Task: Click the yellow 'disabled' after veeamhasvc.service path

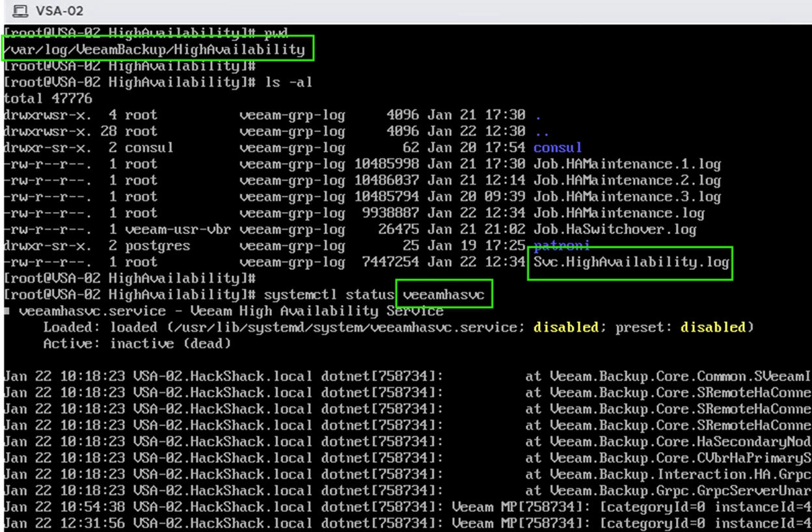Action: (565, 327)
